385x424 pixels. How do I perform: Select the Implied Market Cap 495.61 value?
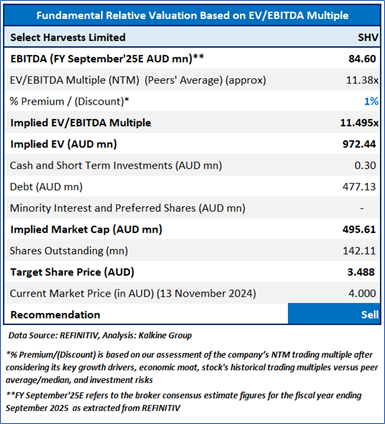pos(359,229)
